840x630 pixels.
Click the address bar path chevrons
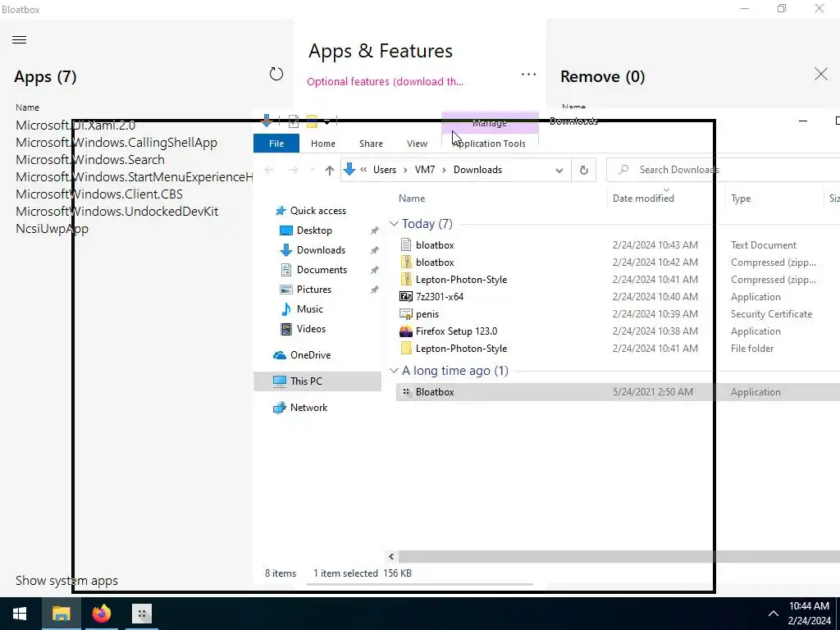(x=363, y=170)
